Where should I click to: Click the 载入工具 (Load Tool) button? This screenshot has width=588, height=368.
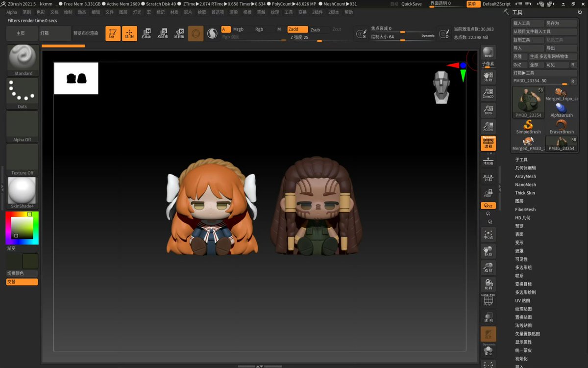(x=528, y=23)
